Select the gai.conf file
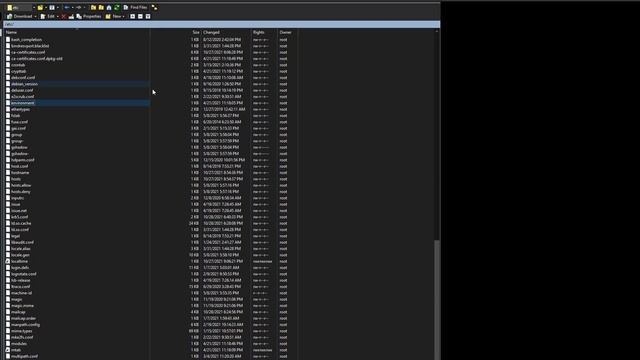Image resolution: width=640 pixels, height=360 pixels. (18, 128)
